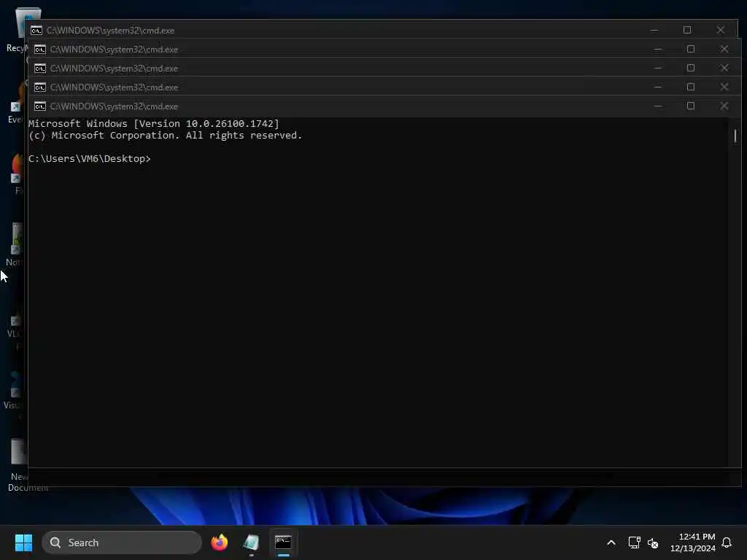Click the console's vertical scrollbar thumb
The width and height of the screenshot is (747, 560).
[x=735, y=136]
